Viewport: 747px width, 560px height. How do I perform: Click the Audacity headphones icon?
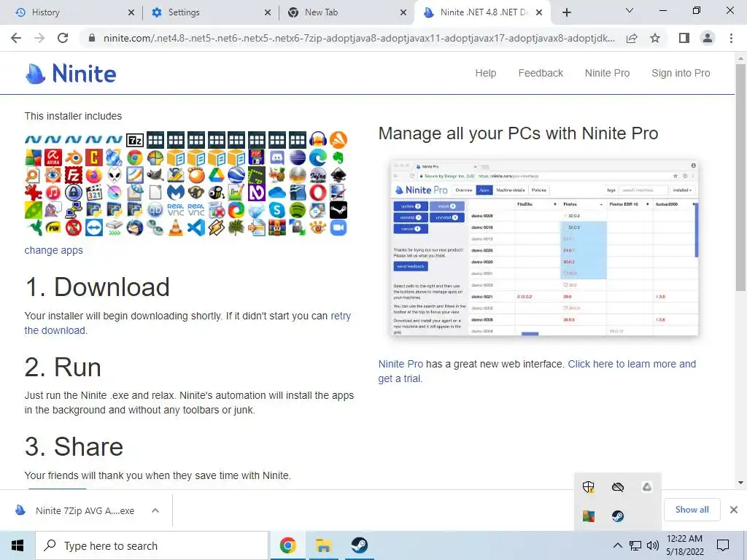(318, 140)
